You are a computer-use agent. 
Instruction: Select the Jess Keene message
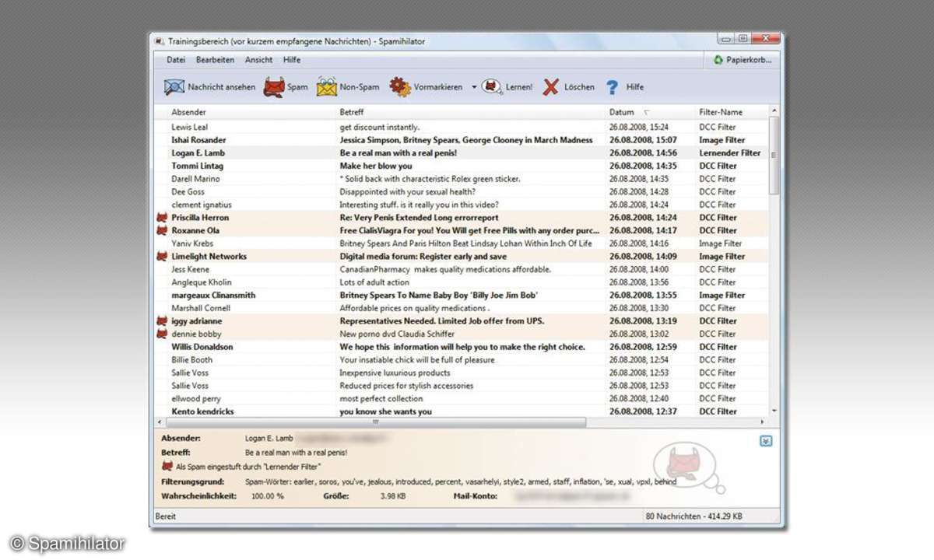tap(461, 269)
